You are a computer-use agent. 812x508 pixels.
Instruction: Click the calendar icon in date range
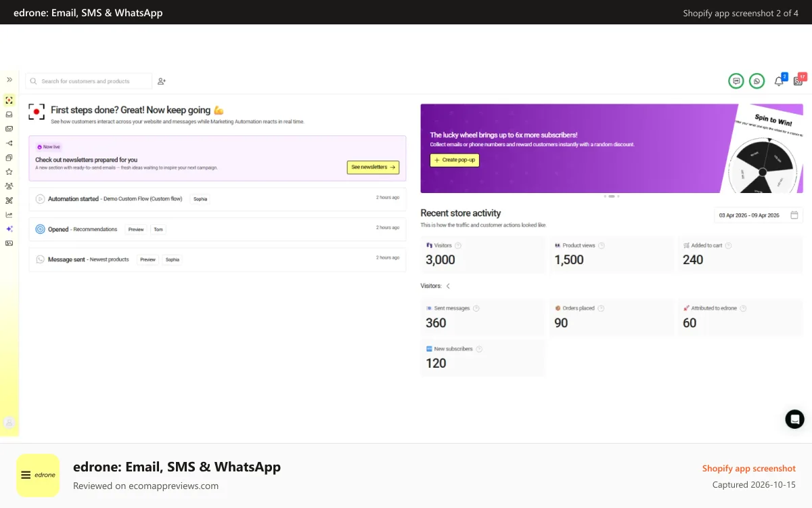[x=794, y=215]
